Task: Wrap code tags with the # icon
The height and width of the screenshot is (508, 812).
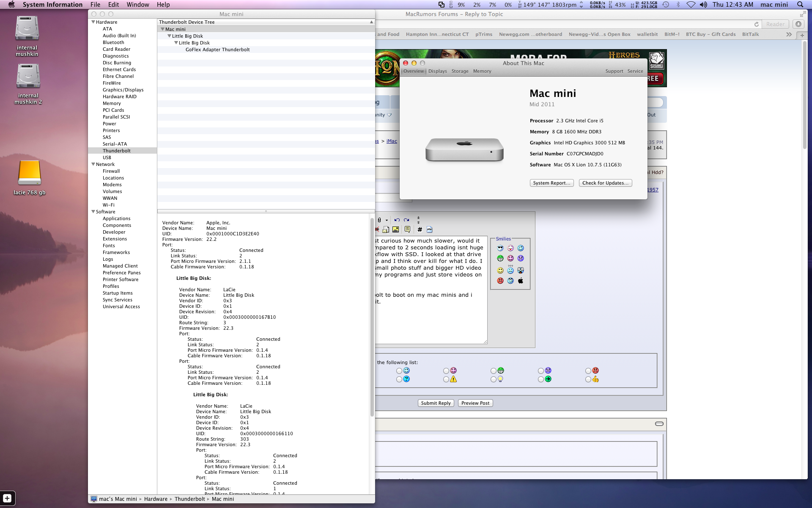Action: click(420, 229)
